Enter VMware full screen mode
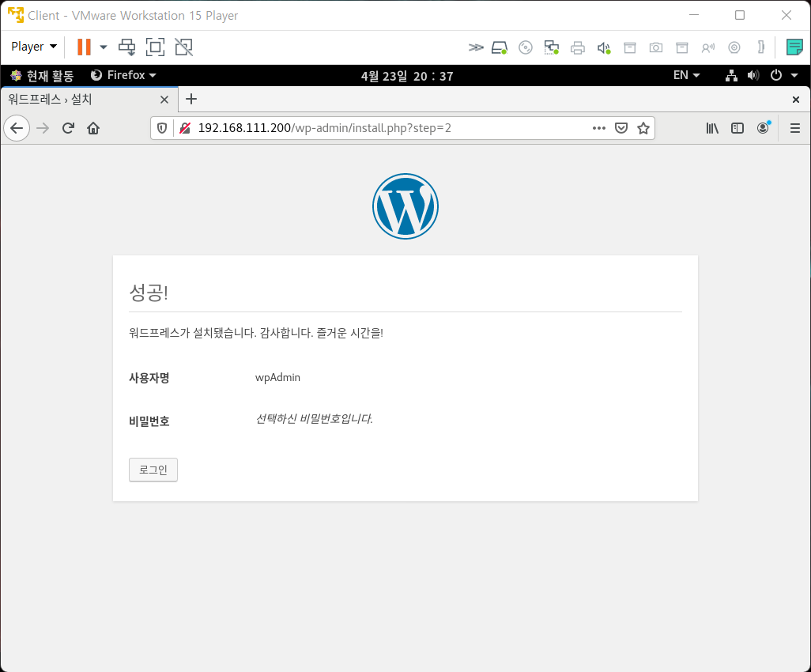The width and height of the screenshot is (811, 672). [x=155, y=47]
